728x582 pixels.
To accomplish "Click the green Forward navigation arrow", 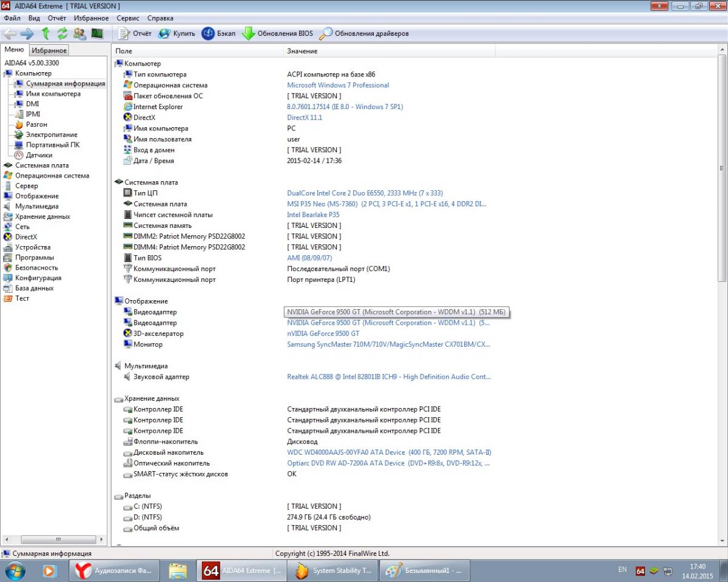I will pyautogui.click(x=27, y=33).
